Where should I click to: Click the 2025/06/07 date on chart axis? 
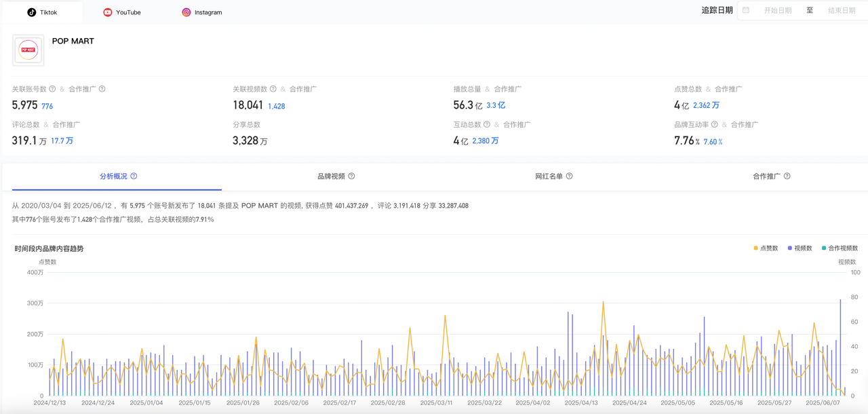click(822, 402)
